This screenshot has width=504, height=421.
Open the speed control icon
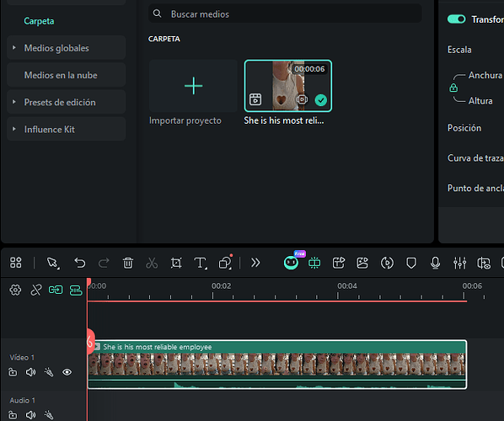pos(387,263)
